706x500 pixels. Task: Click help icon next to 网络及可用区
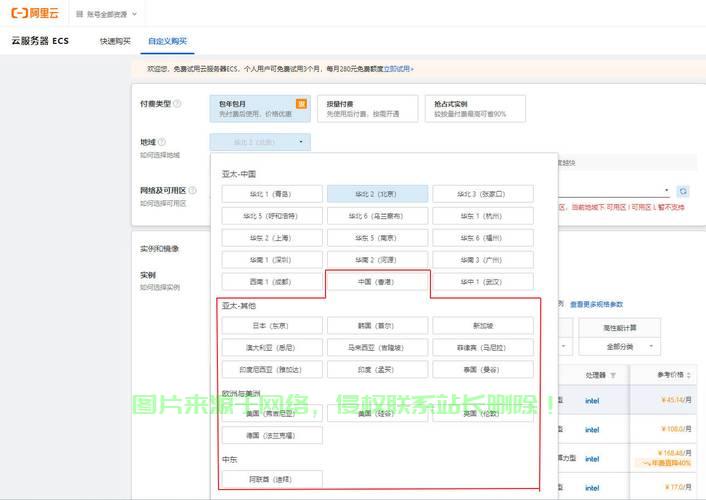(x=192, y=191)
